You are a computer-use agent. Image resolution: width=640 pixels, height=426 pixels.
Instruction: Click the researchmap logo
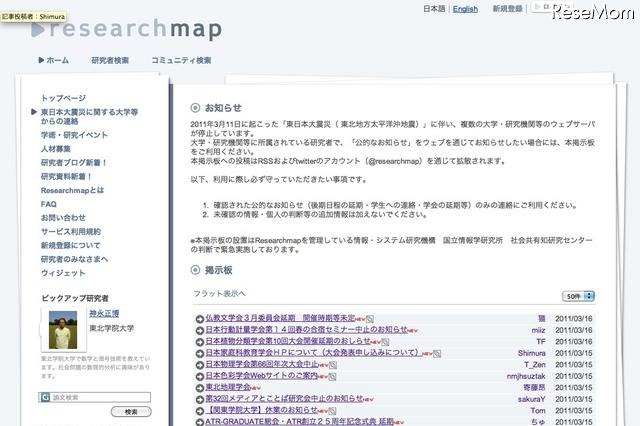(x=127, y=29)
